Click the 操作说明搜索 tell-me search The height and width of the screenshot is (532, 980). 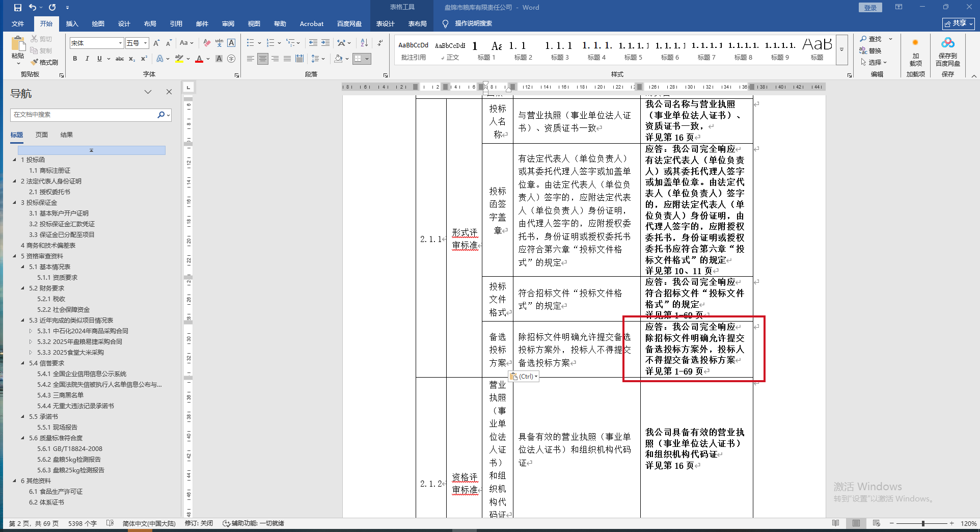point(468,24)
